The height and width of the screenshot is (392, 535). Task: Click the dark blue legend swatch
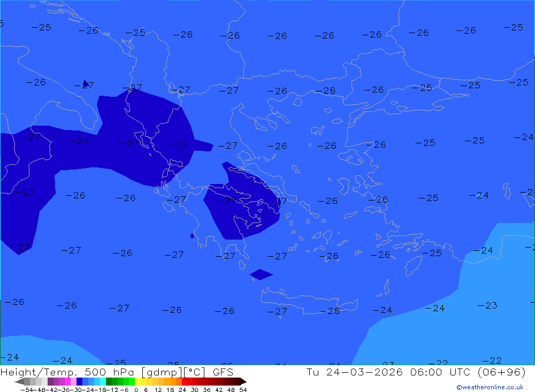(79, 381)
